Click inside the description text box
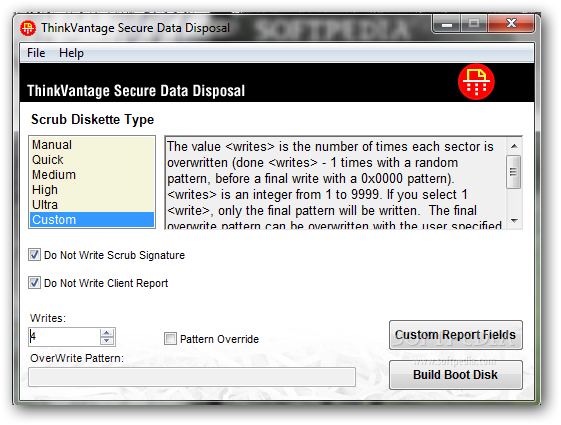The image size is (561, 425). tap(336, 183)
